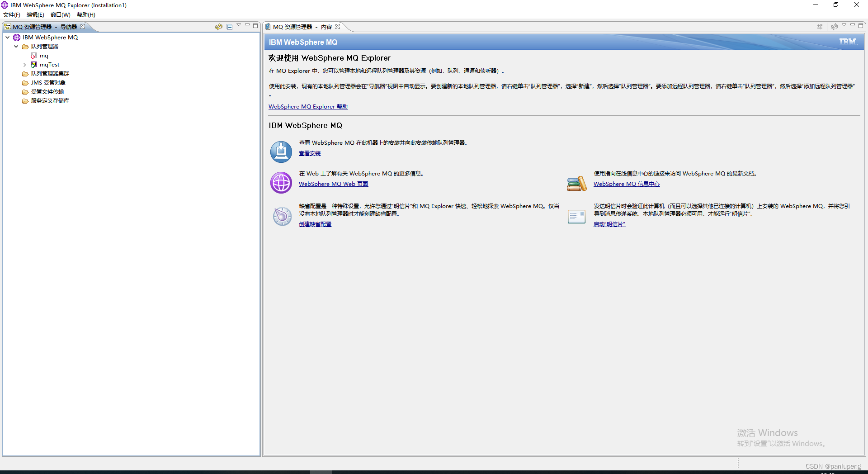Click the IBM WebSphere MQ section heading in content
Screen dimensions: 868x474
coord(306,125)
